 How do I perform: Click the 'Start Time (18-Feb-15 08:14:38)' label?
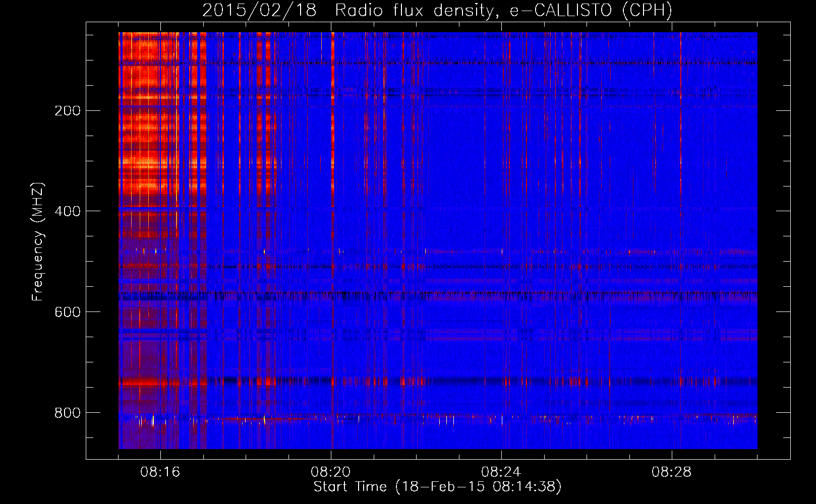coord(437,487)
